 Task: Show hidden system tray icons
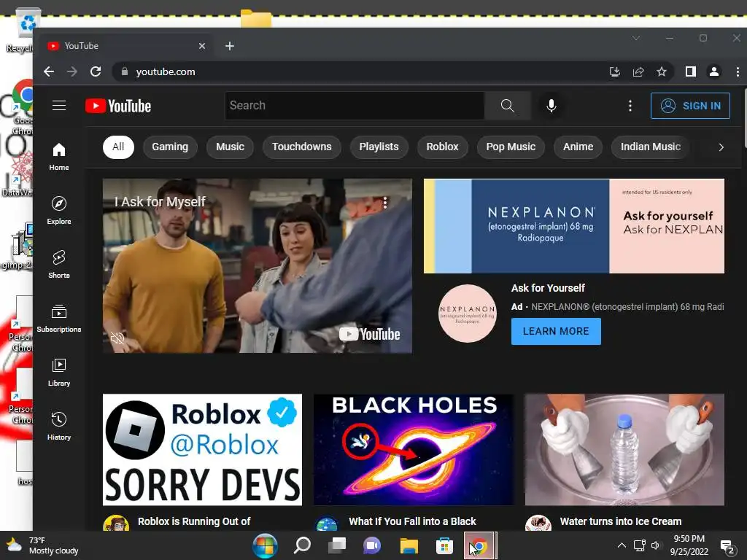(x=622, y=545)
